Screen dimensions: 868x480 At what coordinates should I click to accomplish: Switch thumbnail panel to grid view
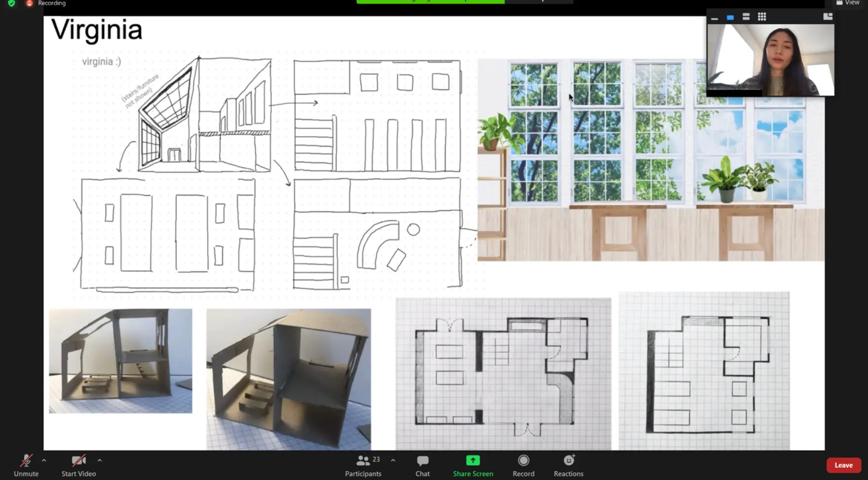click(x=762, y=17)
